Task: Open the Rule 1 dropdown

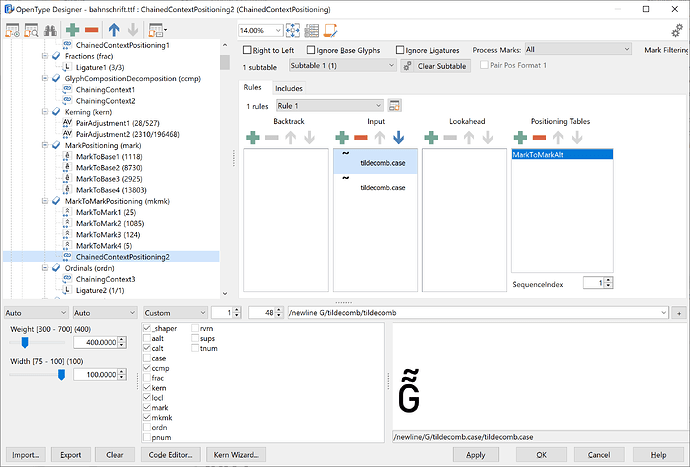Action: tap(329, 105)
